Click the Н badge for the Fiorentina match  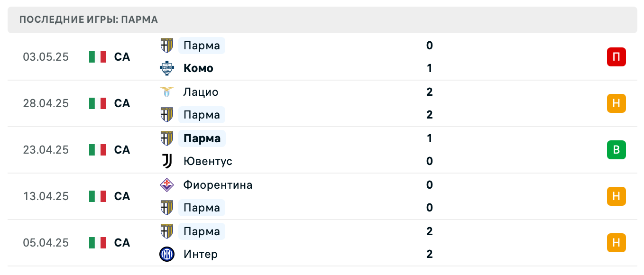point(616,196)
